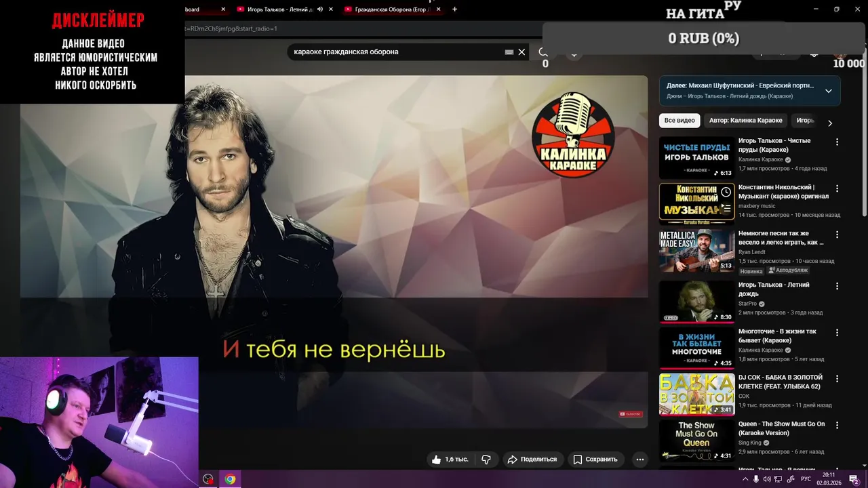
Task: Share the video via Поделиться
Action: coord(532,459)
